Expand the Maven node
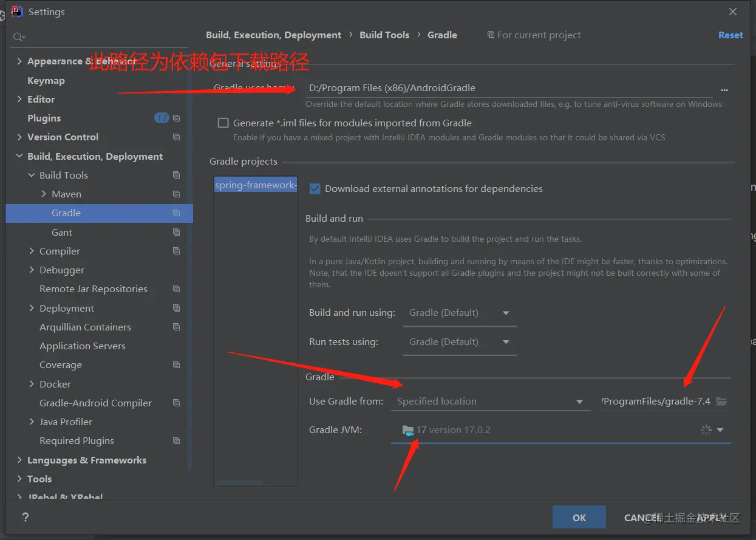756x540 pixels. pos(44,194)
